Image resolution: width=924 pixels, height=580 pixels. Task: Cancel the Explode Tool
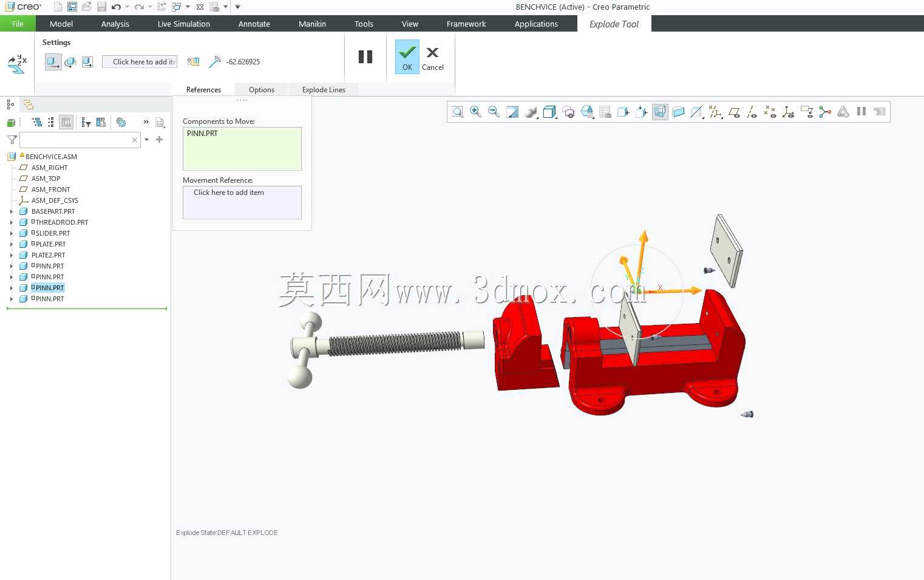[x=433, y=58]
